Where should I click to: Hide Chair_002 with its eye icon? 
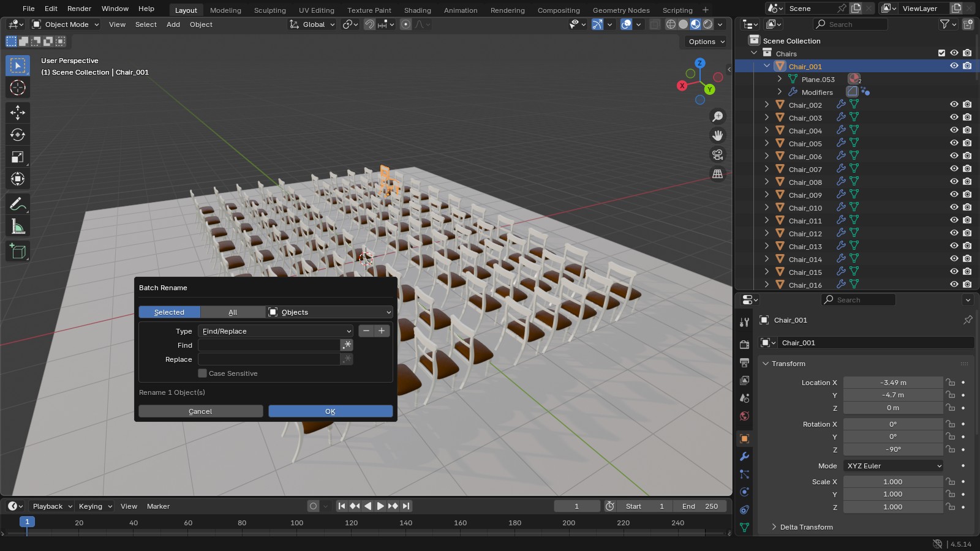954,105
